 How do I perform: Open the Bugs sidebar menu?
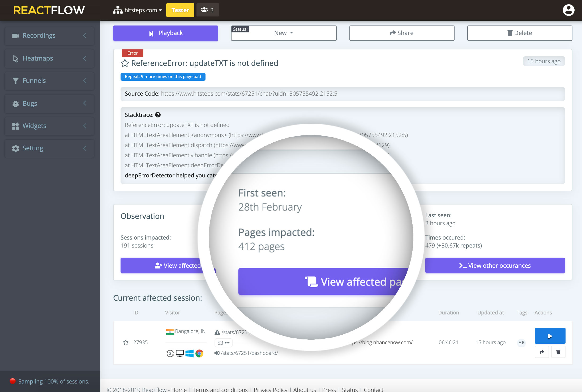coord(49,104)
